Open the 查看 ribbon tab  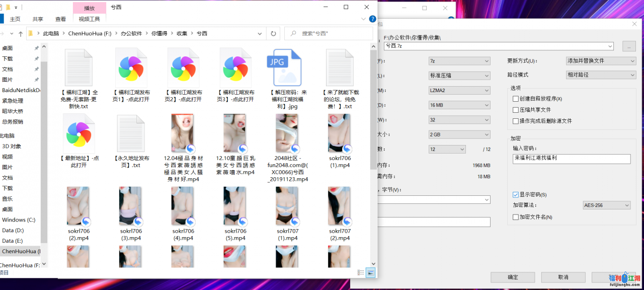click(x=60, y=19)
